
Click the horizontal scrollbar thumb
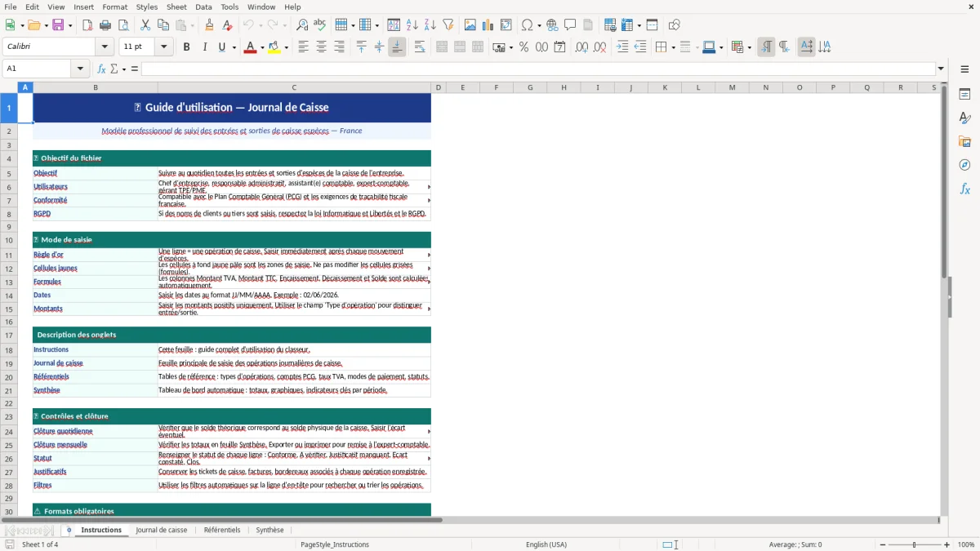[222, 519]
